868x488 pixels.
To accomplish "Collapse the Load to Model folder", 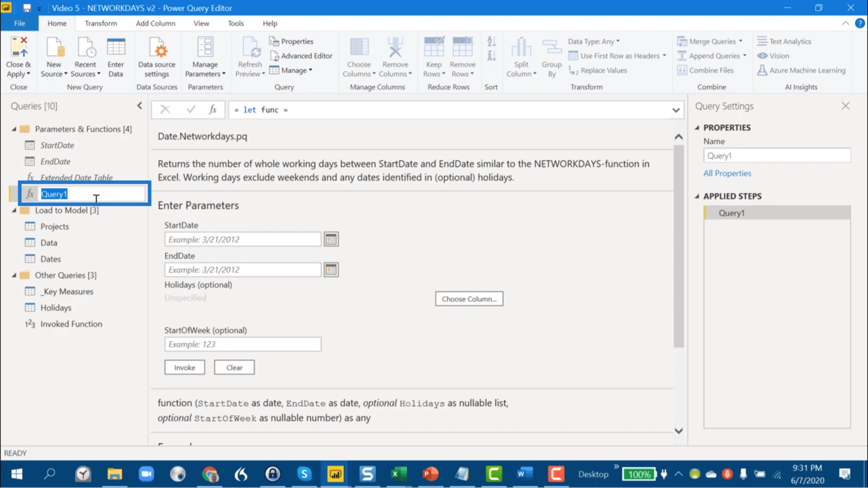I will [x=14, y=211].
